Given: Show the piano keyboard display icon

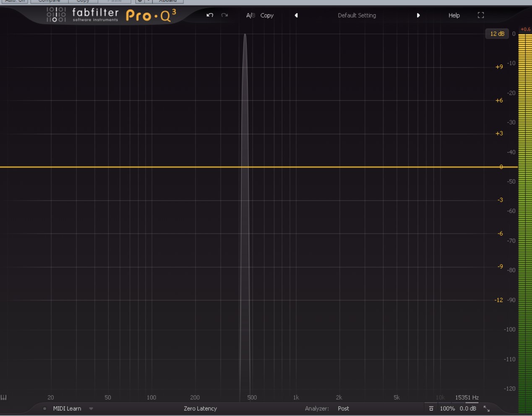Looking at the screenshot, I should pos(4,397).
